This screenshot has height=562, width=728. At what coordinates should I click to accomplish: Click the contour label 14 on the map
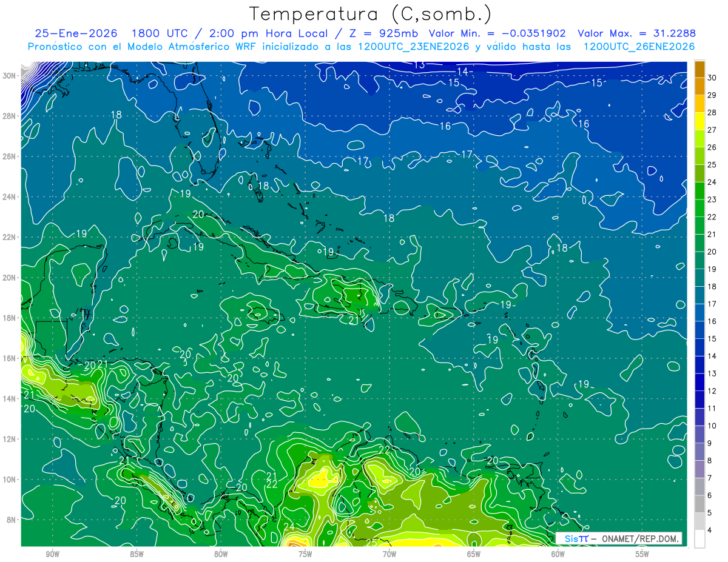click(462, 72)
